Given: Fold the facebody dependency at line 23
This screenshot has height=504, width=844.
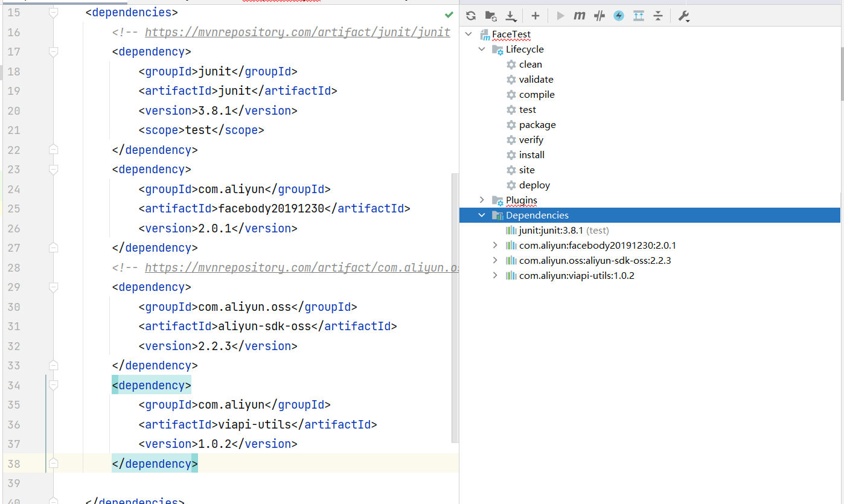Looking at the screenshot, I should (x=54, y=170).
